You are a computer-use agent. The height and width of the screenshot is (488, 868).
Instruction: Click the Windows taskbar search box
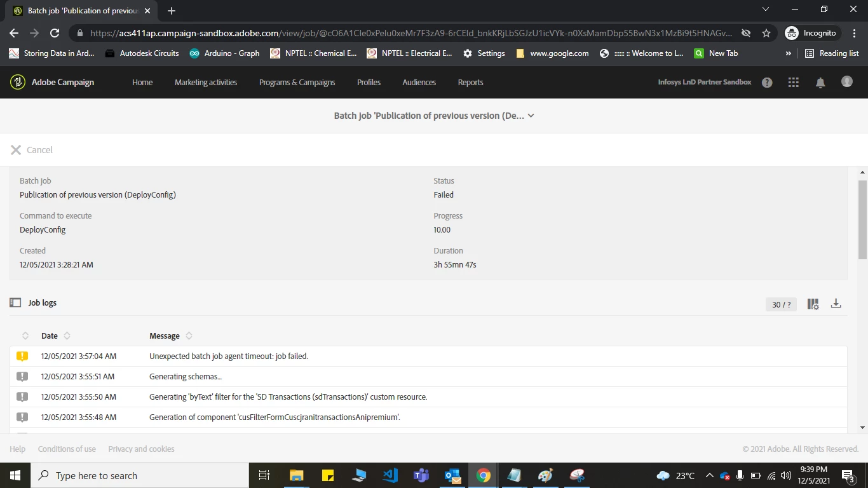139,475
